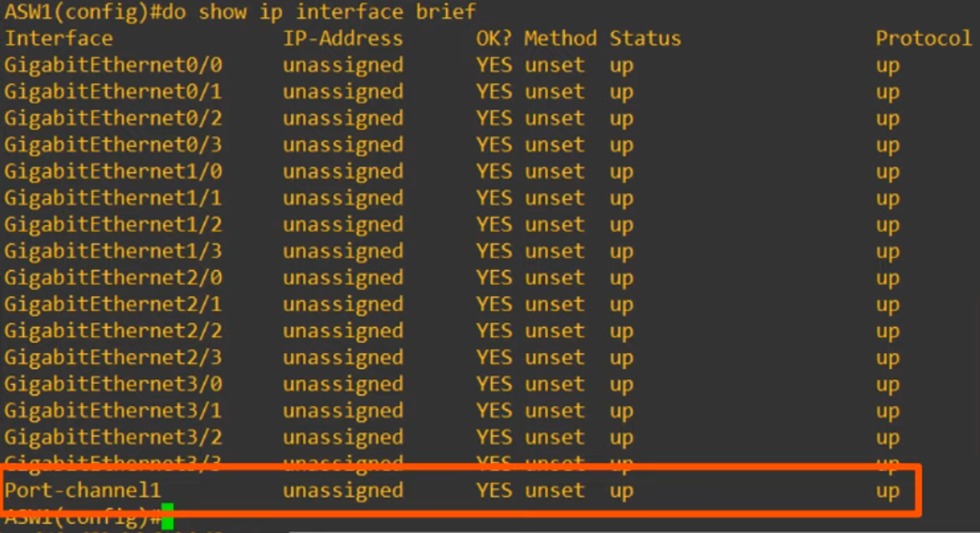Click the IP-Address column header
980x533 pixels.
[343, 38]
